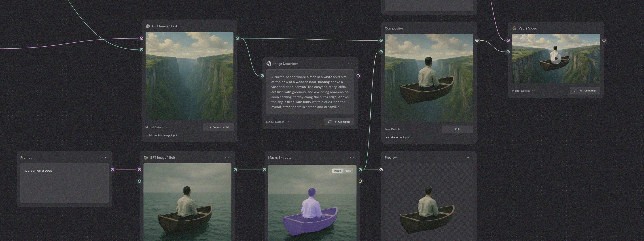Image resolution: width=644 pixels, height=241 pixels.
Task: Click the Image Describer node icon
Action: (269, 64)
